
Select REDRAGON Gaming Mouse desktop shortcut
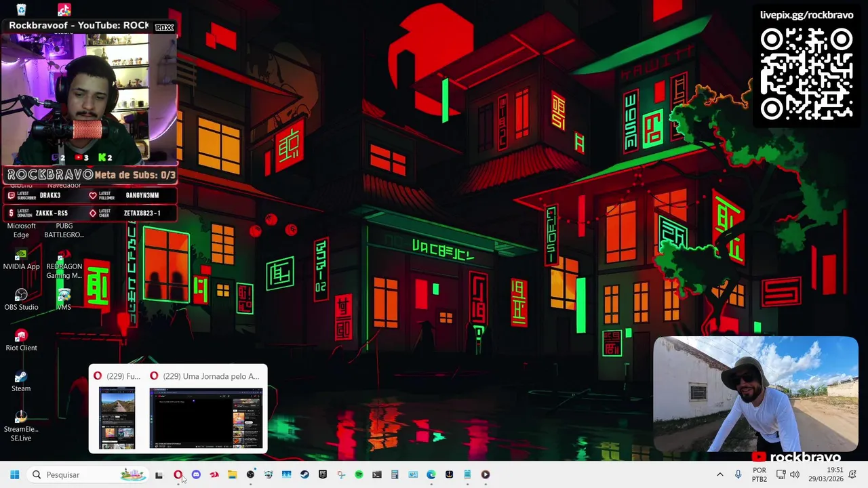(64, 264)
